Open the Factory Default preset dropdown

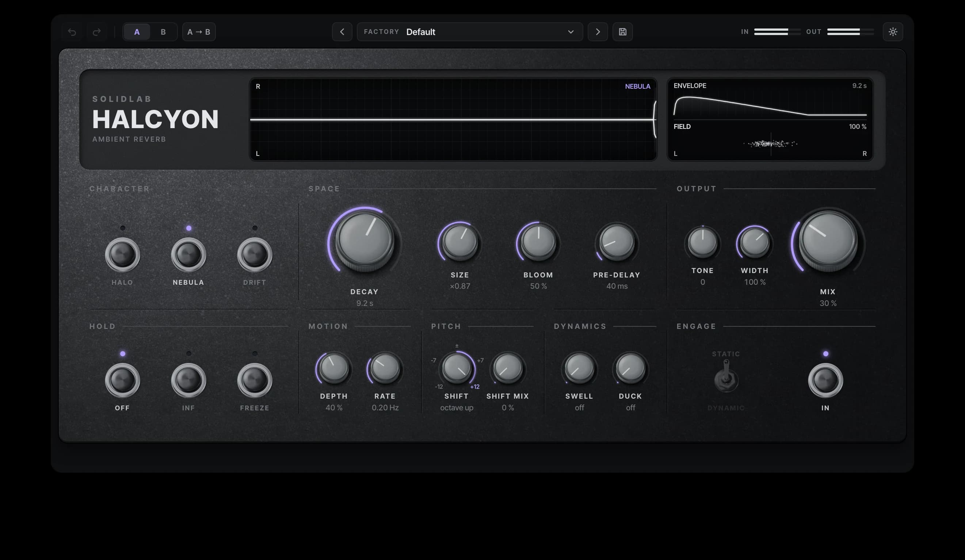click(470, 32)
